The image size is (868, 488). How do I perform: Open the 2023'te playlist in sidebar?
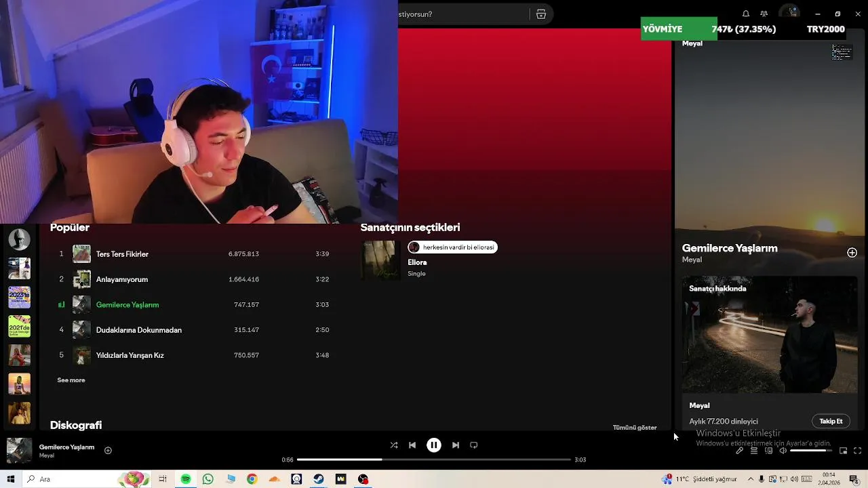pos(19,297)
